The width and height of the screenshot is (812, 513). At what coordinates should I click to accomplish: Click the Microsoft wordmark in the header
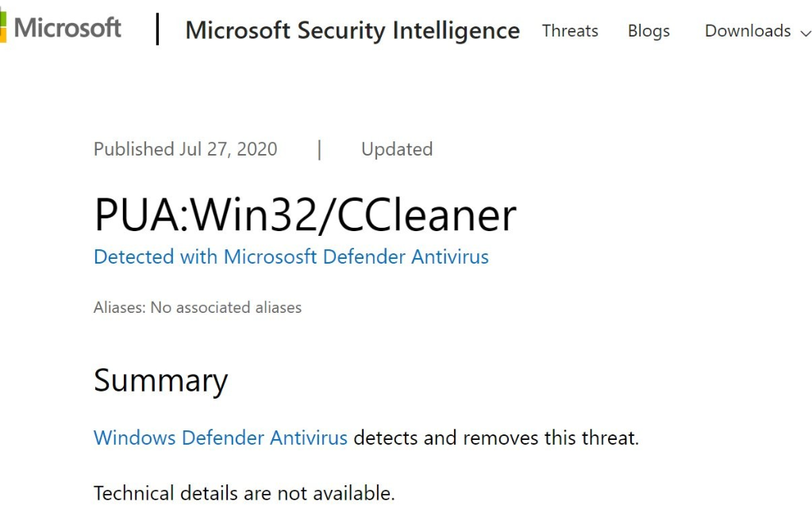pos(67,28)
